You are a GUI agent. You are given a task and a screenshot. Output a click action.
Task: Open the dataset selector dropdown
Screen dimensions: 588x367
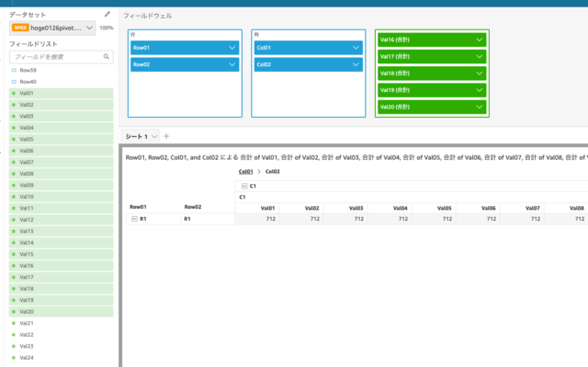coord(89,28)
